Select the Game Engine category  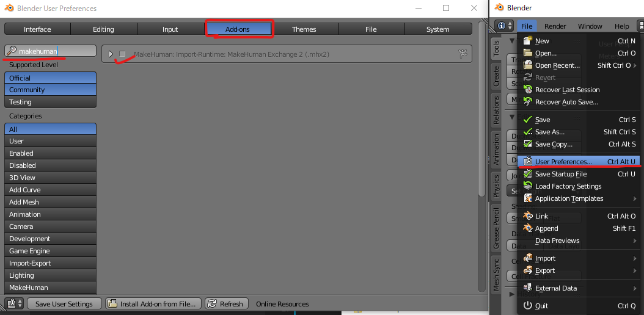(51, 251)
